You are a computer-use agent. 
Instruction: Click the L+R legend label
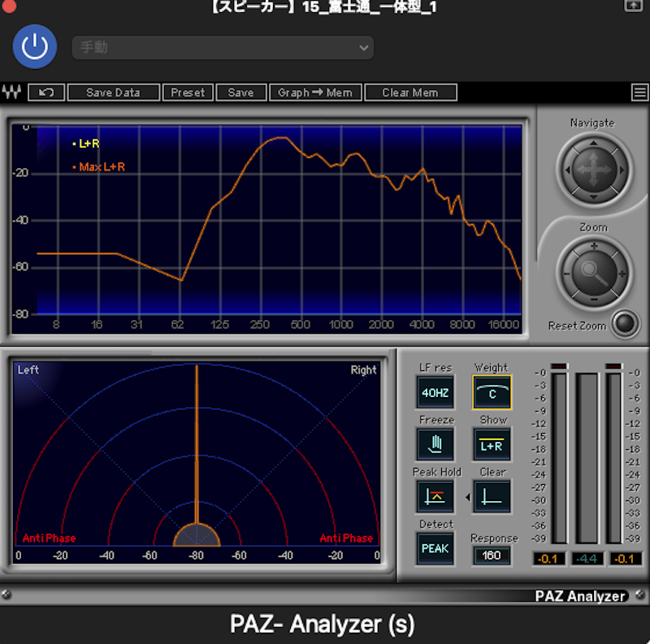tap(89, 144)
